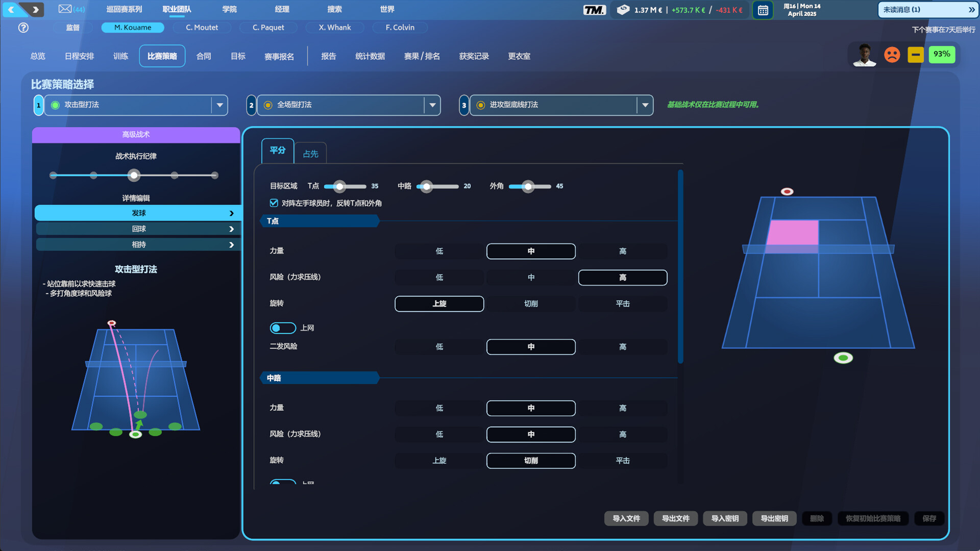Screen dimensions: 980x551
Task: Select the 全场型打法 radio button
Action: pyautogui.click(x=268, y=105)
